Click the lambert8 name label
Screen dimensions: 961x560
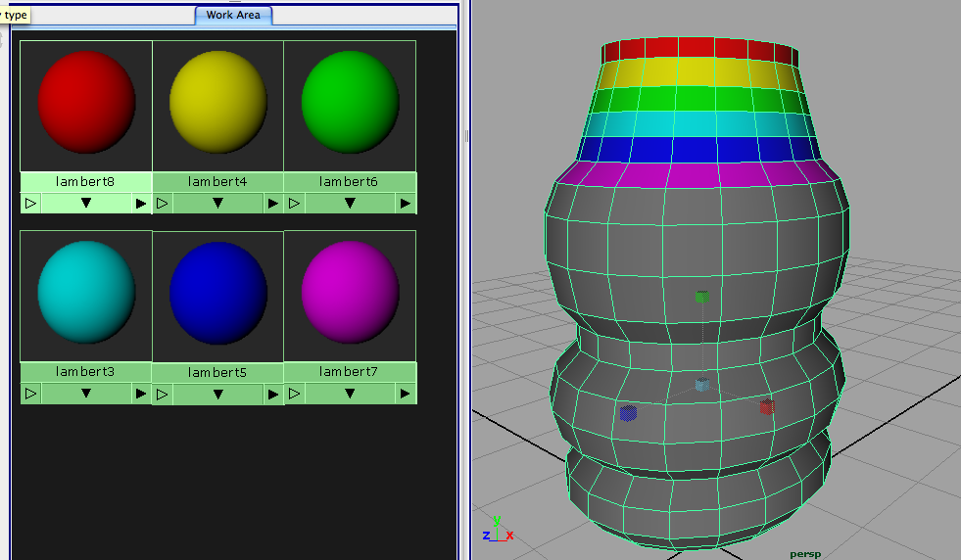pos(85,181)
